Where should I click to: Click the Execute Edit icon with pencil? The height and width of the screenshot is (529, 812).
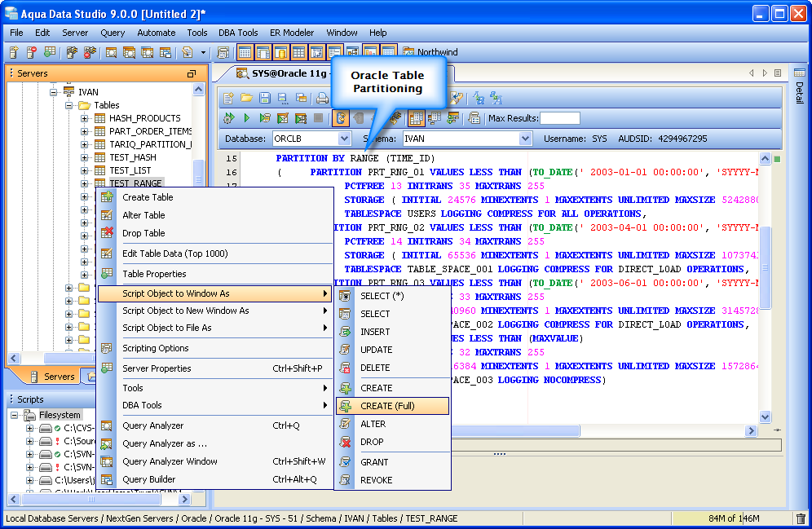[x=283, y=118]
